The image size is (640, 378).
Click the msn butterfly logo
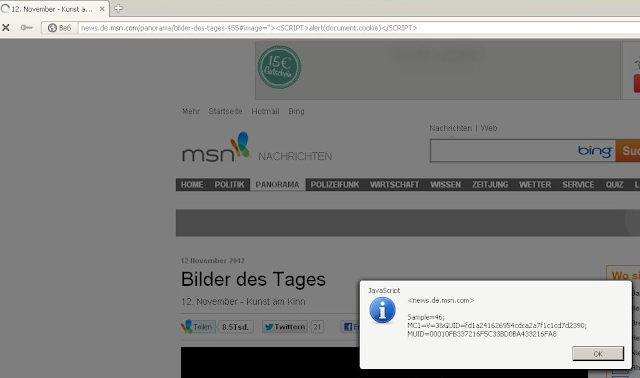(216, 147)
